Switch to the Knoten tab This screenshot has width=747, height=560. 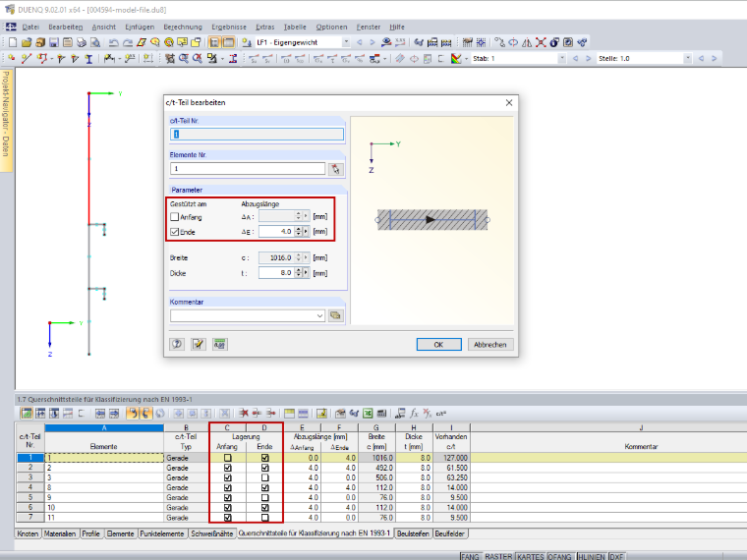click(28, 533)
